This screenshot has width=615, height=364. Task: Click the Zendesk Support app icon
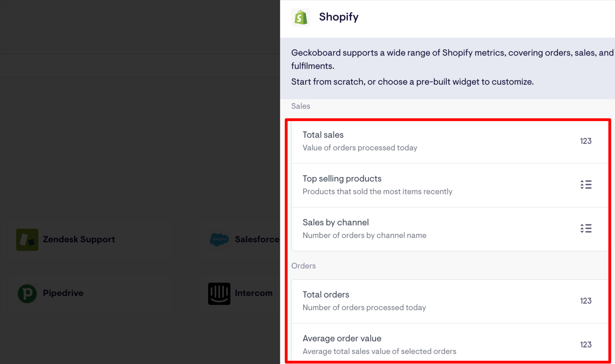(27, 239)
